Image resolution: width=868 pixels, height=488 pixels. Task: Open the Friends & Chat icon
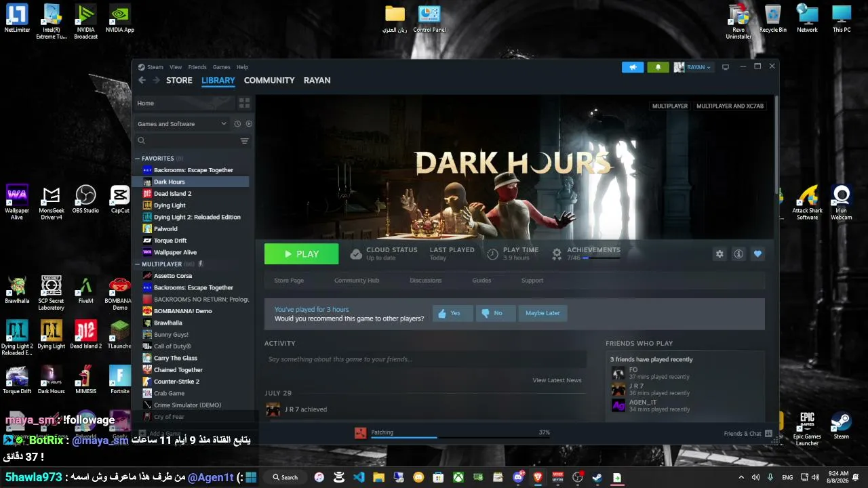tap(768, 433)
